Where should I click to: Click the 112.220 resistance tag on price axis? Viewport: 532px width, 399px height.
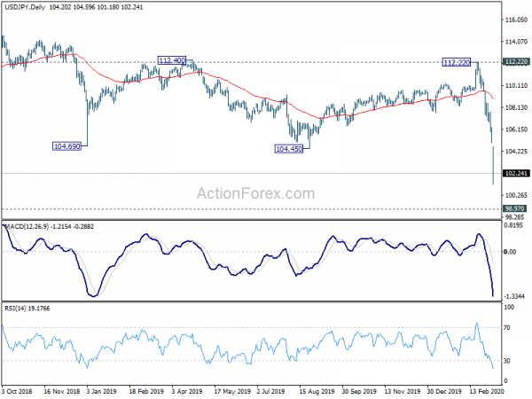(516, 62)
